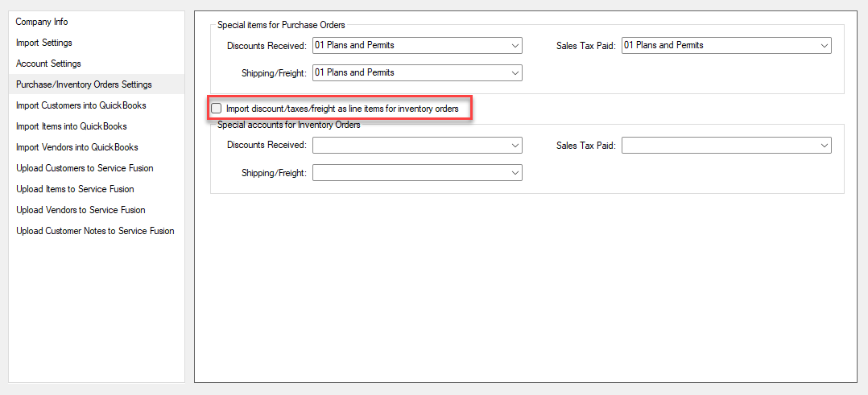The width and height of the screenshot is (868, 395).
Task: Enable Import discount/taxes/freight as line items checkbox
Action: [x=217, y=109]
